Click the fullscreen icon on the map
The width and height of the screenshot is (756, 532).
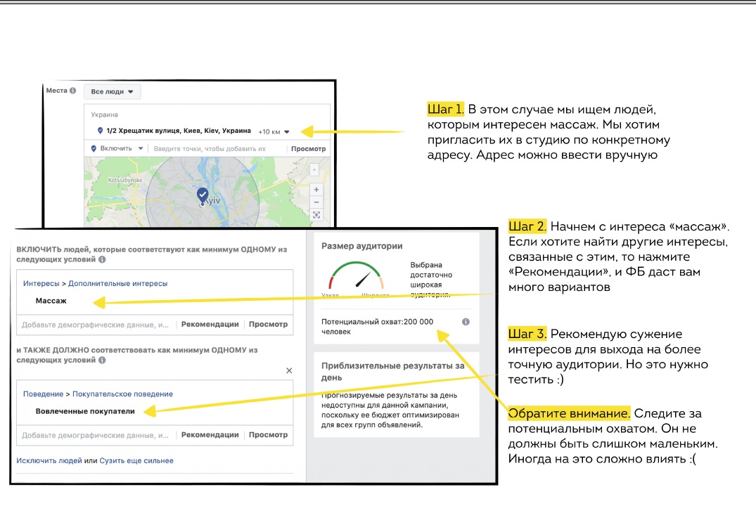316,215
